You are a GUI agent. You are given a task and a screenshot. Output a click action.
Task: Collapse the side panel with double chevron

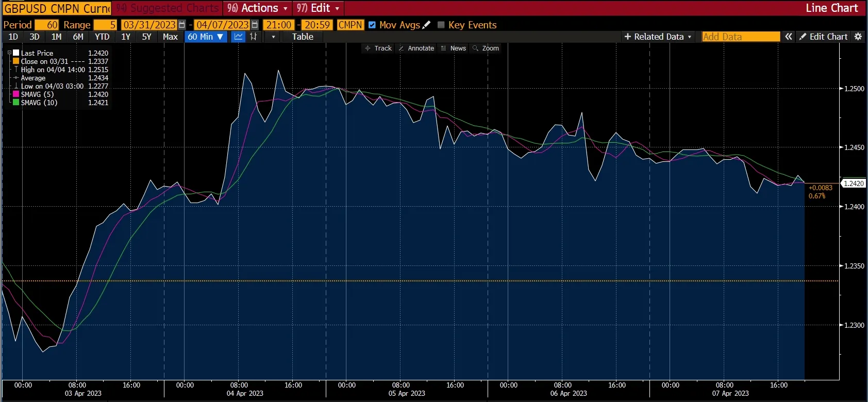click(789, 37)
